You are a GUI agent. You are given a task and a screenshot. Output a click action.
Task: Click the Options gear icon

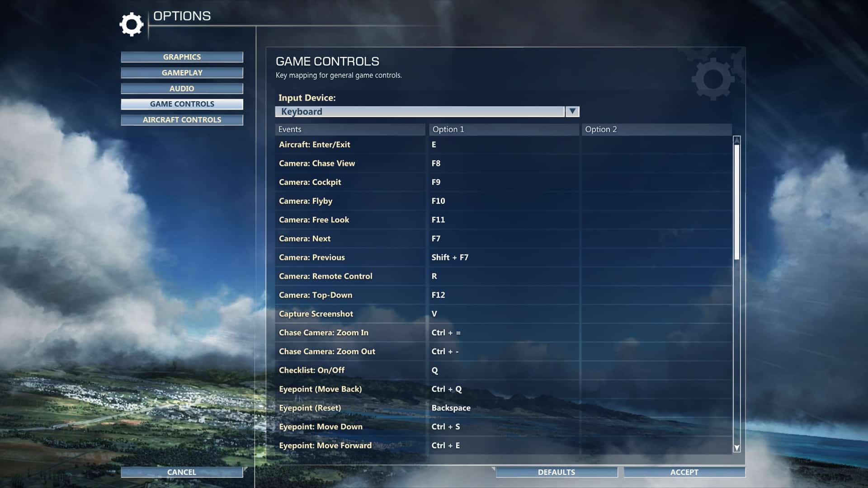point(131,24)
